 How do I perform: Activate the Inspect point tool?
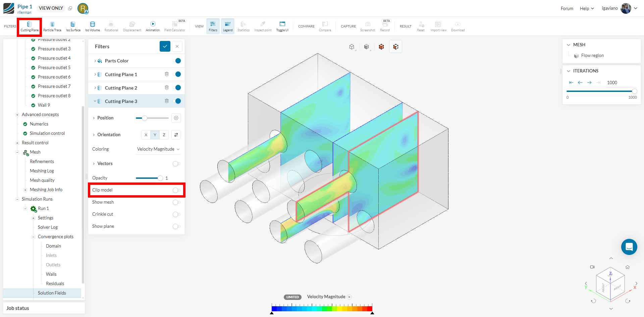click(x=263, y=27)
